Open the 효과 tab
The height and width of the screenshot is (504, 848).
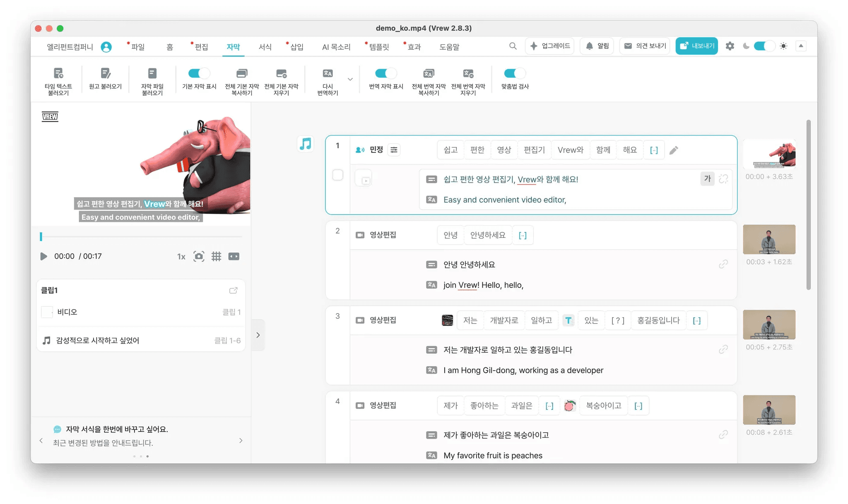click(x=414, y=47)
